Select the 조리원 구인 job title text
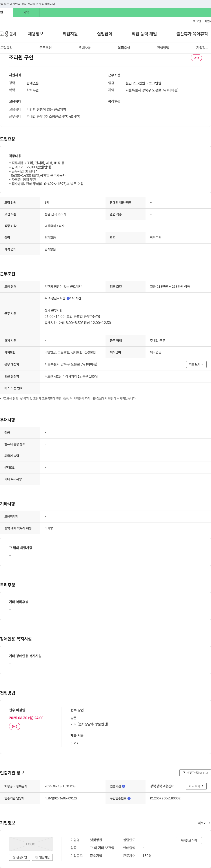Screen dimensions: 211x868 coord(21,58)
